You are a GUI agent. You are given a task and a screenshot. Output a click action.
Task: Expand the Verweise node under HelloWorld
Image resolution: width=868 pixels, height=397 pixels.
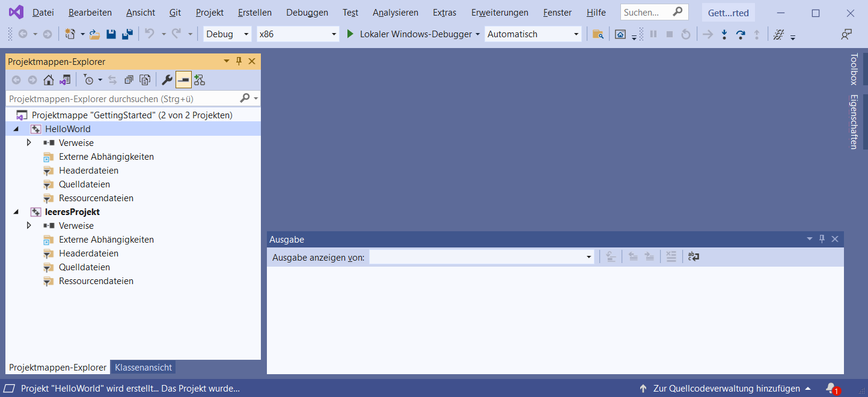click(29, 142)
